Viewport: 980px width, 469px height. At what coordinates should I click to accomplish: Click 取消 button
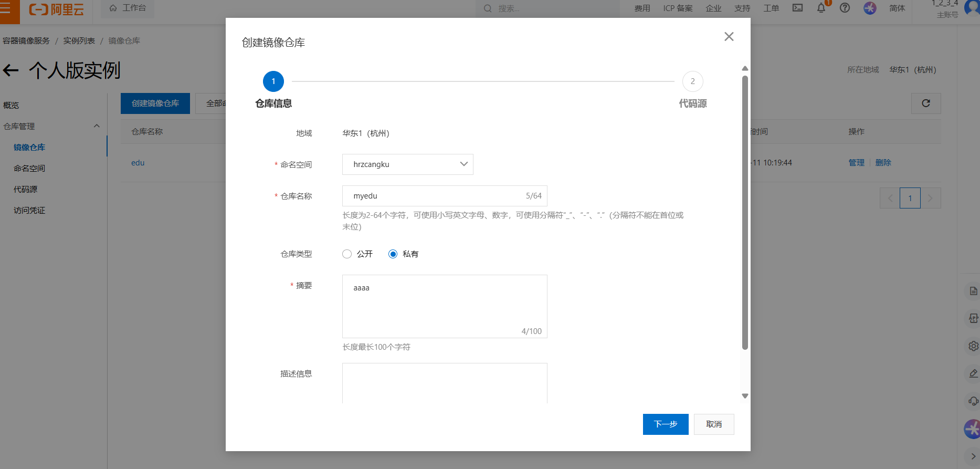click(714, 424)
